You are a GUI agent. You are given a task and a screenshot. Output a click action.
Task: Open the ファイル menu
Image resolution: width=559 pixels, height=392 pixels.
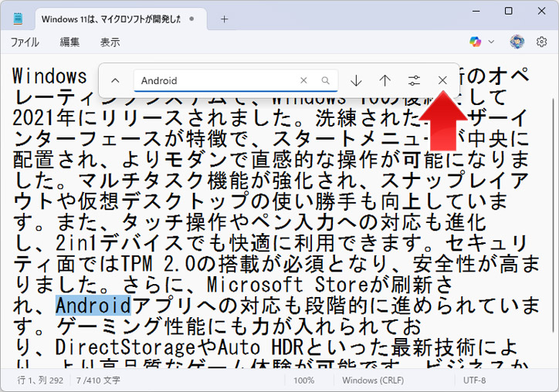click(x=25, y=42)
